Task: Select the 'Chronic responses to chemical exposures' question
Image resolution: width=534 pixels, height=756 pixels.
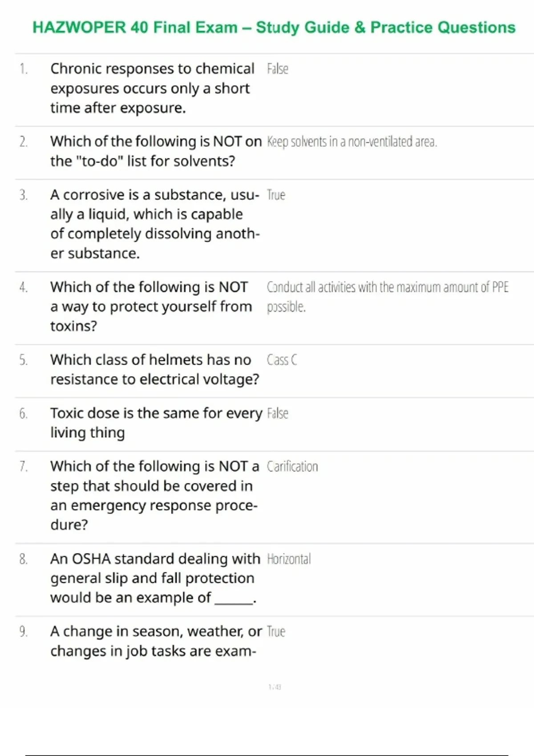Action: point(152,88)
